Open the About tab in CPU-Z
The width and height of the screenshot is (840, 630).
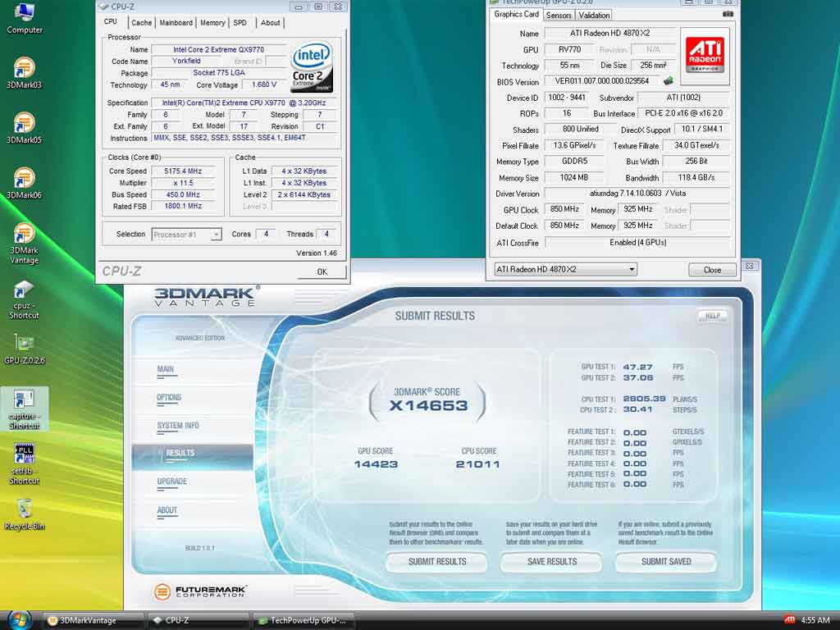click(270, 22)
